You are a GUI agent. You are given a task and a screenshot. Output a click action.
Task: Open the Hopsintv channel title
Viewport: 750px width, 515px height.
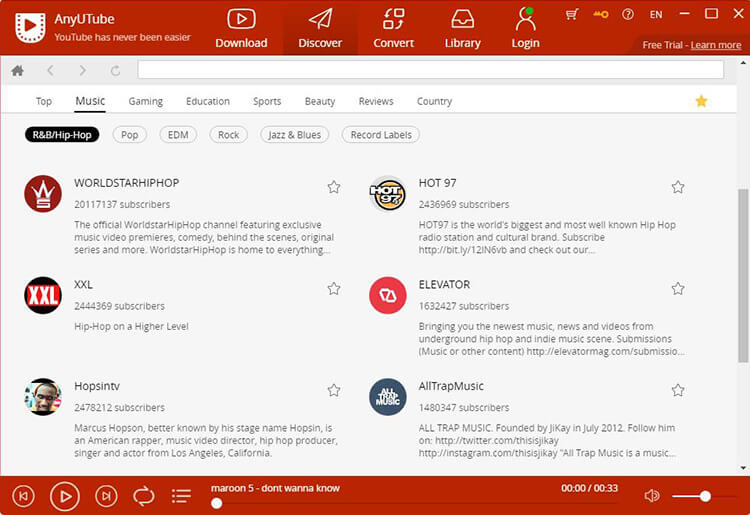[x=97, y=386]
